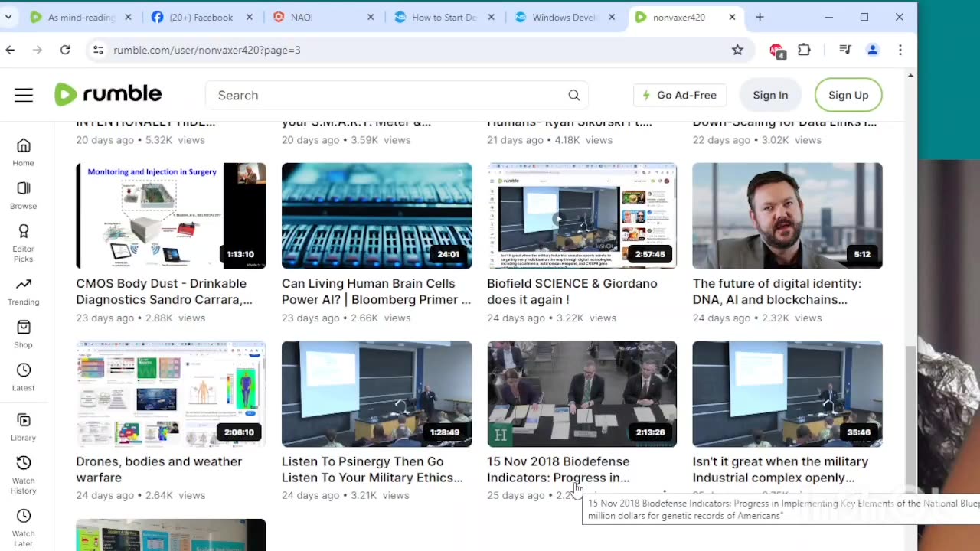This screenshot has height=551, width=980.
Task: Reload the current page
Action: click(65, 50)
